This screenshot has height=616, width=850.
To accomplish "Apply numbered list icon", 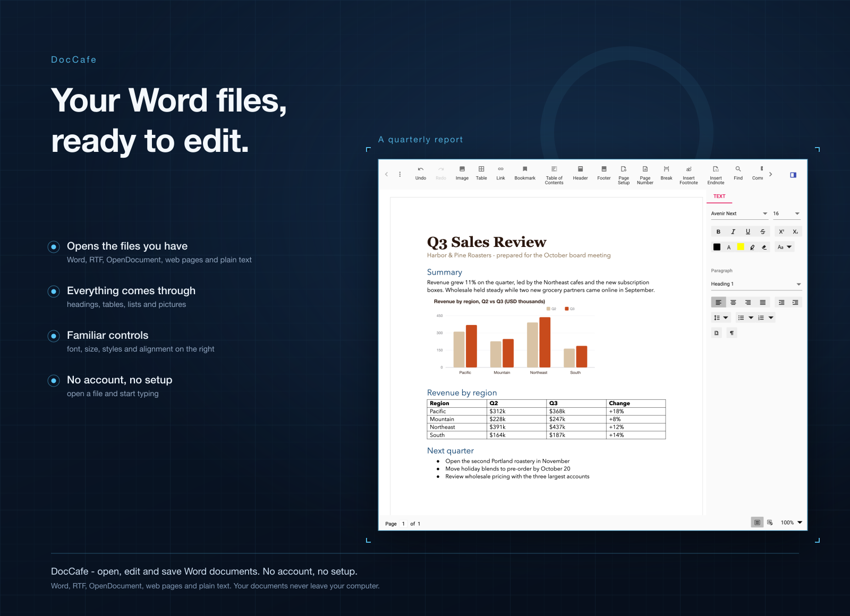I will click(x=761, y=318).
